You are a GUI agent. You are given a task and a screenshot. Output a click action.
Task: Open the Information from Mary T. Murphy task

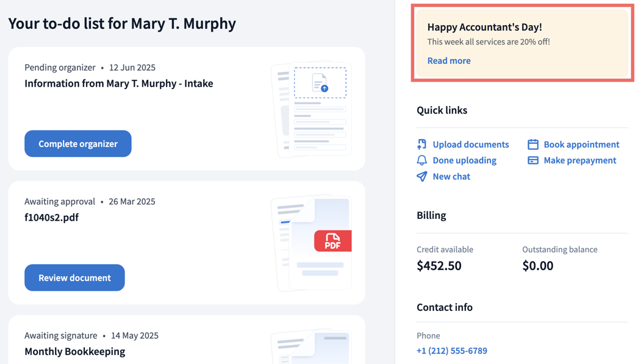[119, 84]
